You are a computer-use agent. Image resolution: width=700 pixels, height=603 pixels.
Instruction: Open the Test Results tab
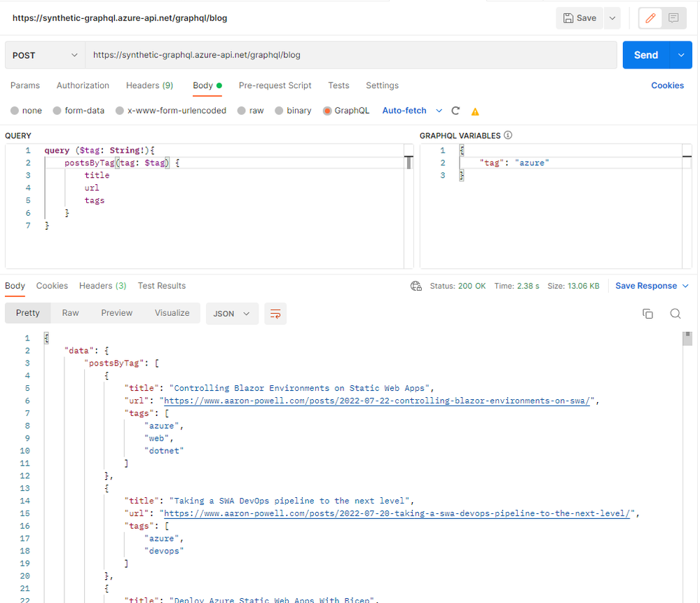point(162,286)
